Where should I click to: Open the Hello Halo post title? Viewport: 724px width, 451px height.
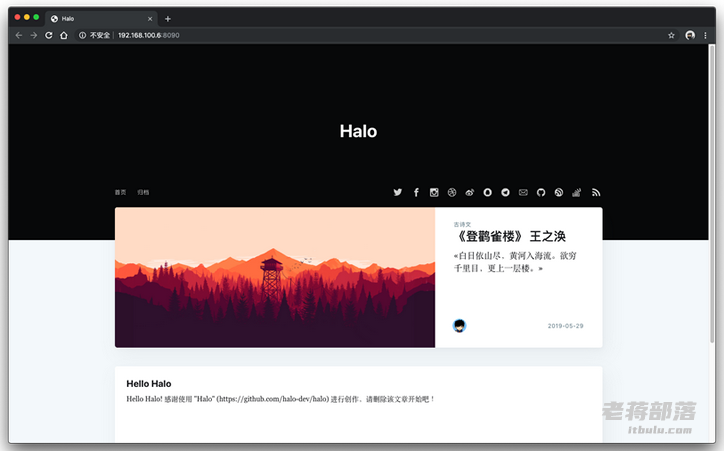[149, 384]
